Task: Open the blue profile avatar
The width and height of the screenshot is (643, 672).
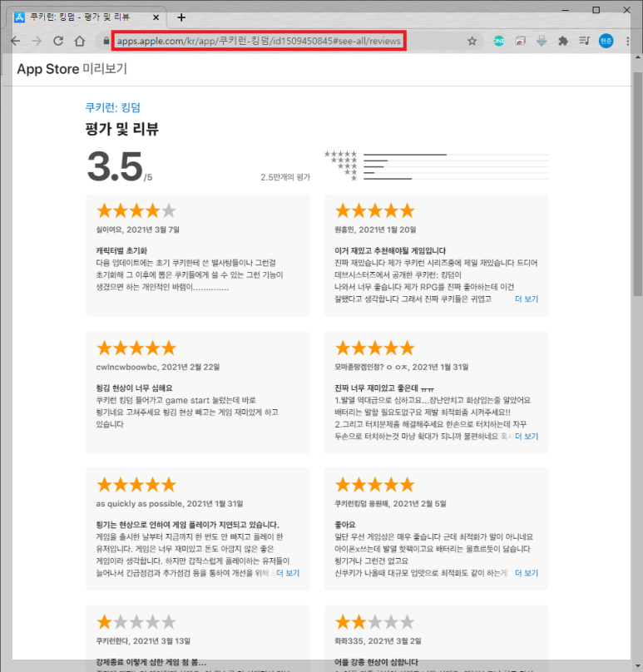Action: [x=606, y=41]
